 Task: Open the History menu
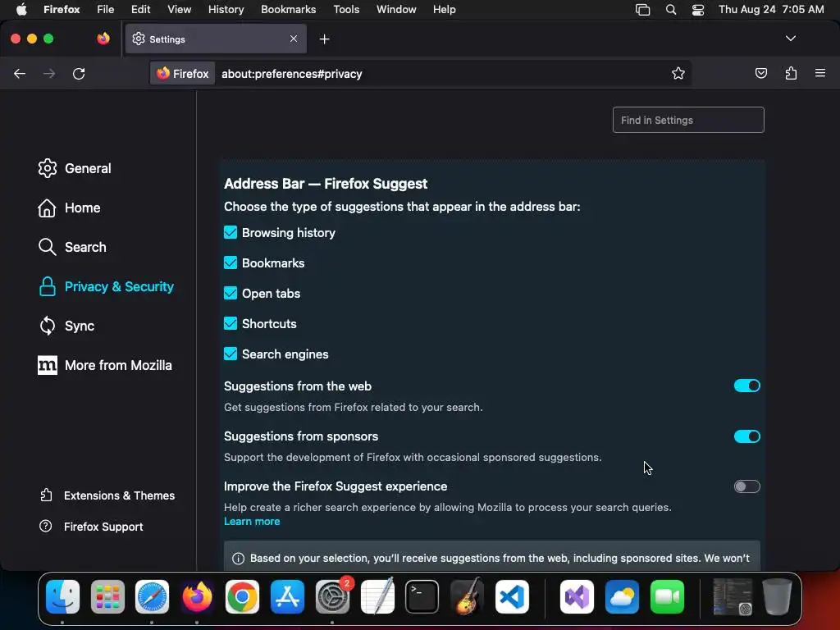226,10
